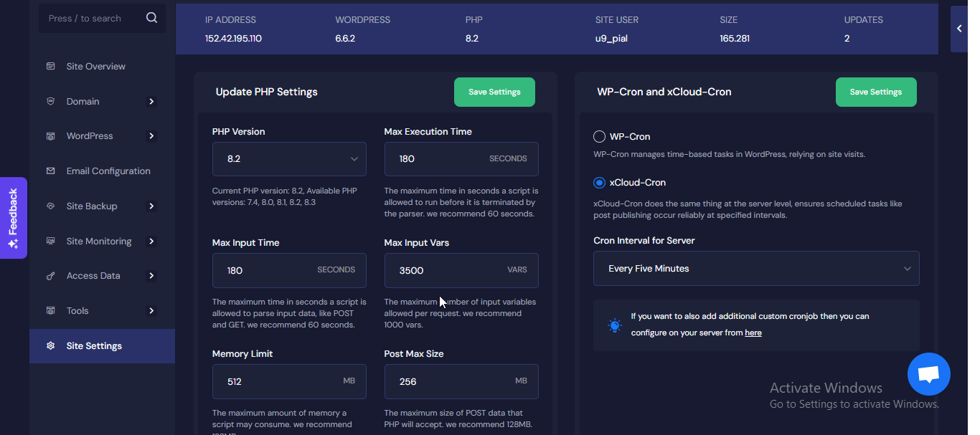Viewport: 980px width, 435px height.
Task: Open the chat support bubble
Action: (928, 373)
